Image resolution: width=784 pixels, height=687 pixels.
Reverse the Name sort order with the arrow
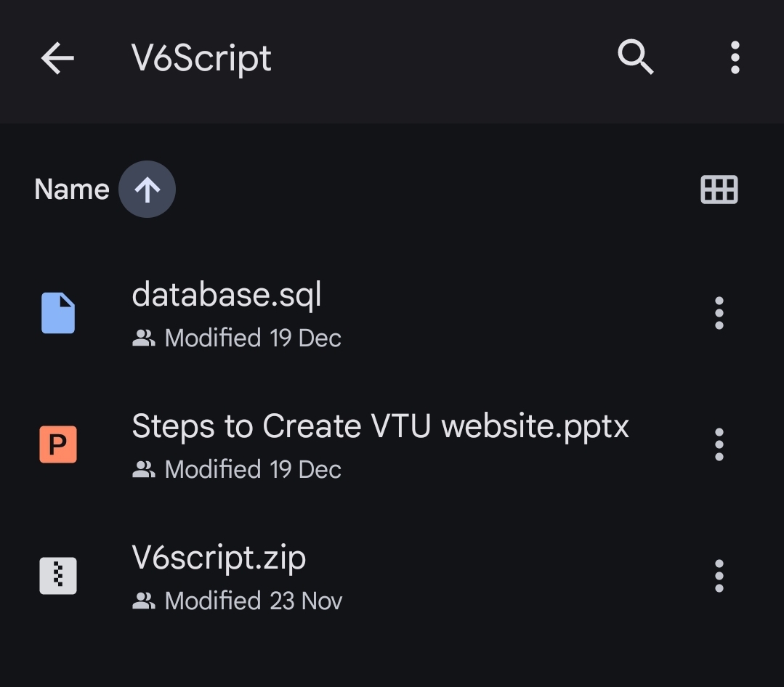(x=147, y=189)
